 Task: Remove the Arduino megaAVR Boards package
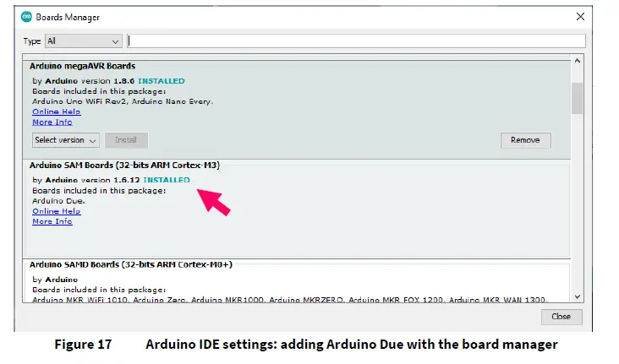coord(525,140)
